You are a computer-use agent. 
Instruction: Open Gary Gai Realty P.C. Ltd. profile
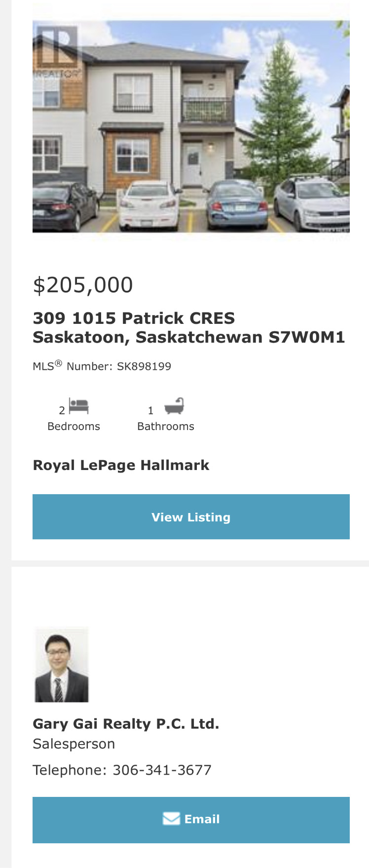[x=126, y=724]
